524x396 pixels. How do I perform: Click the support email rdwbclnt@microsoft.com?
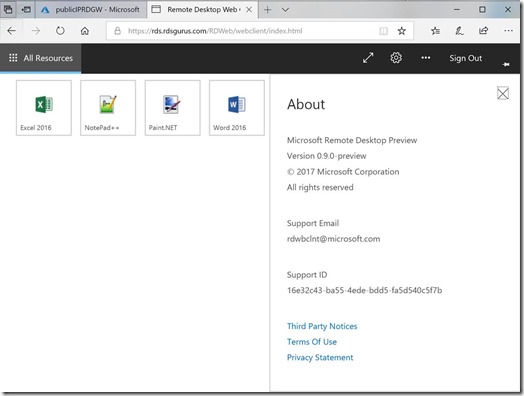tap(333, 239)
